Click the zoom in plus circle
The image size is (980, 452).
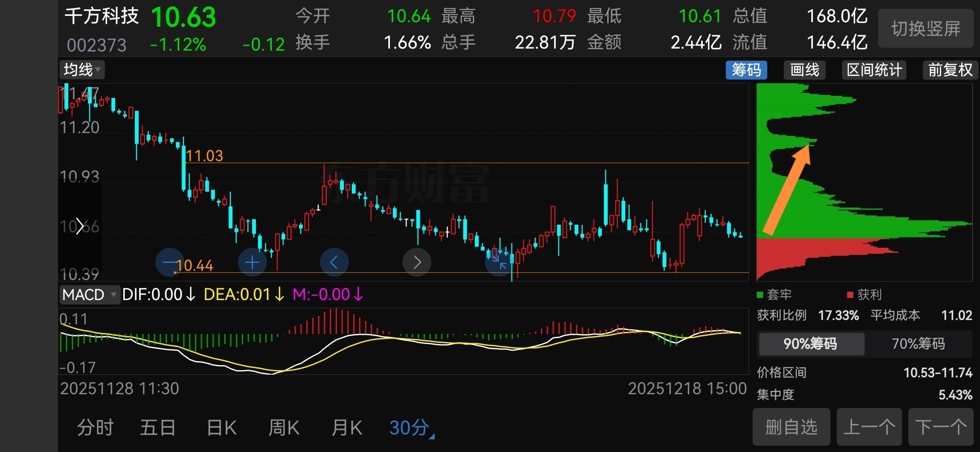click(x=252, y=262)
